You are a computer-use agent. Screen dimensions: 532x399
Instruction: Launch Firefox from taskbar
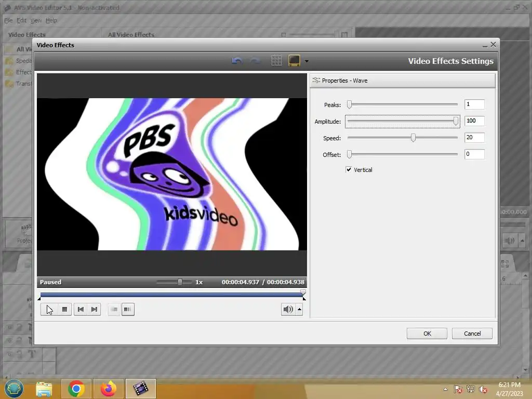point(109,389)
